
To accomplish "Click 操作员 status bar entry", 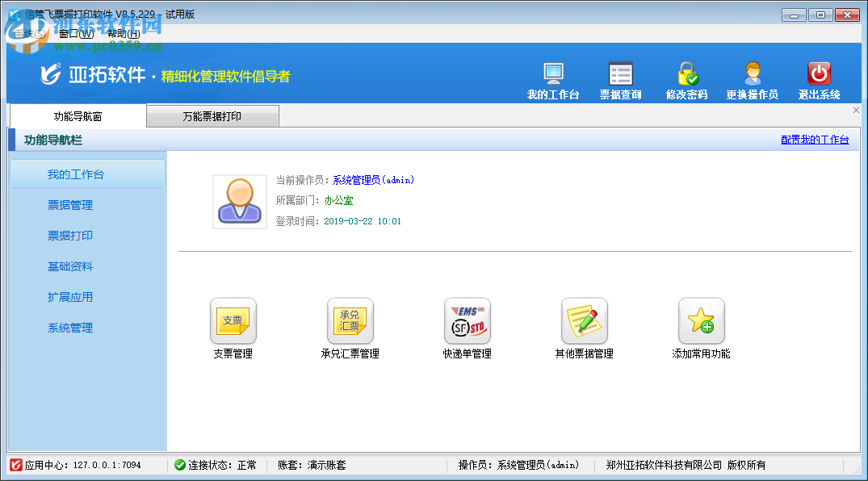I will pyautogui.click(x=518, y=465).
